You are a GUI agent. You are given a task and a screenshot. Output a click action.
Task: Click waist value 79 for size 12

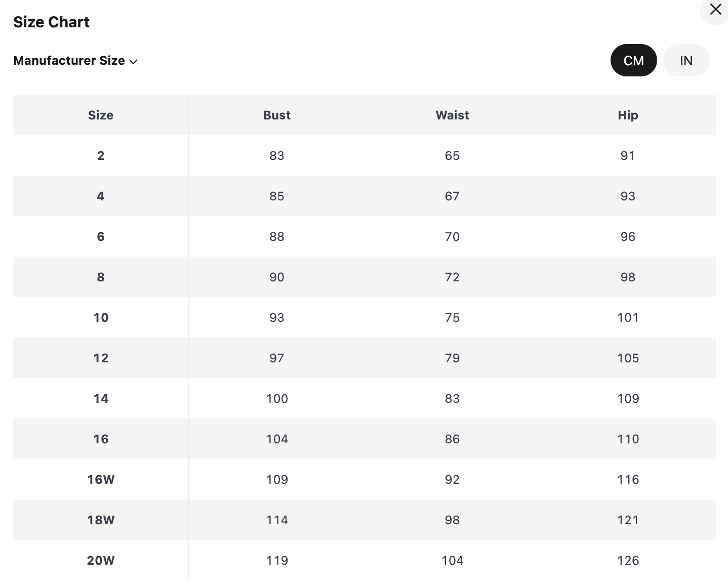(452, 358)
